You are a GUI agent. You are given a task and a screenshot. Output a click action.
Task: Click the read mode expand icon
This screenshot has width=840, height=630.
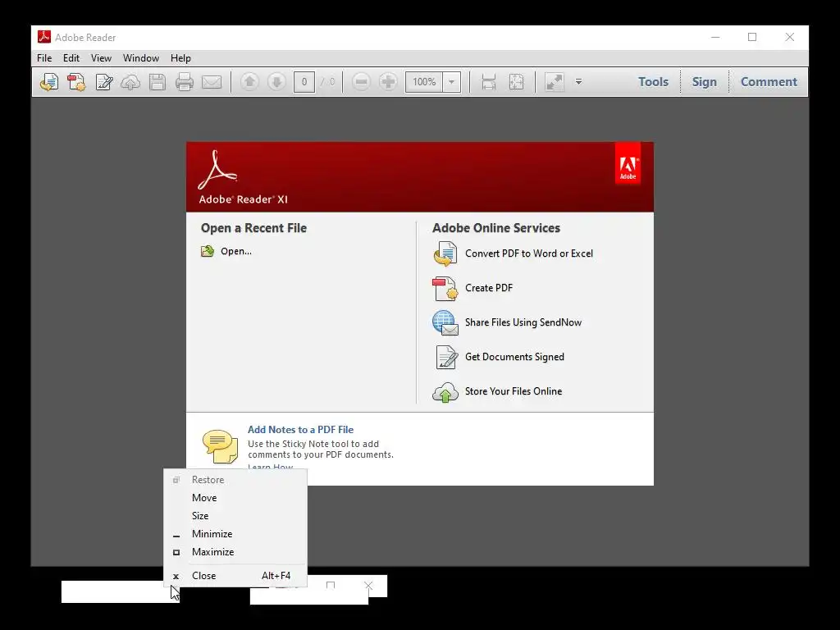[x=554, y=82]
